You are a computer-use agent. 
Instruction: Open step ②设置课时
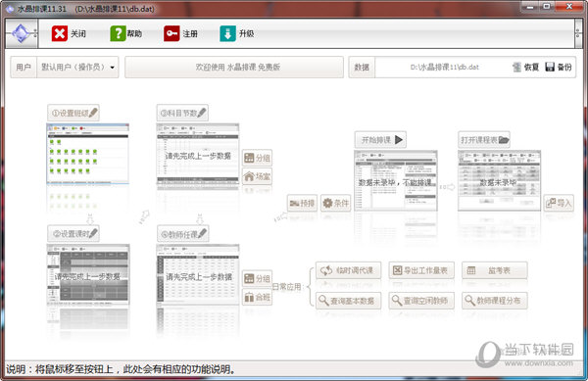tap(73, 234)
